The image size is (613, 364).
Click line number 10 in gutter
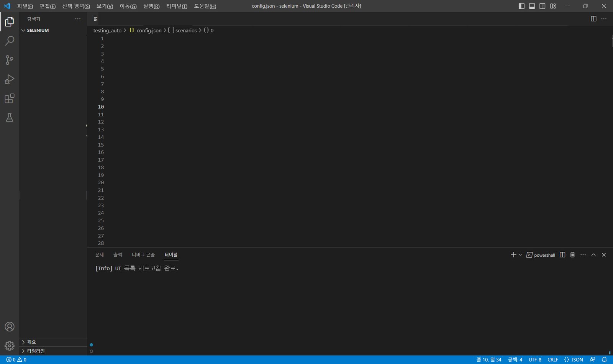[x=101, y=107]
